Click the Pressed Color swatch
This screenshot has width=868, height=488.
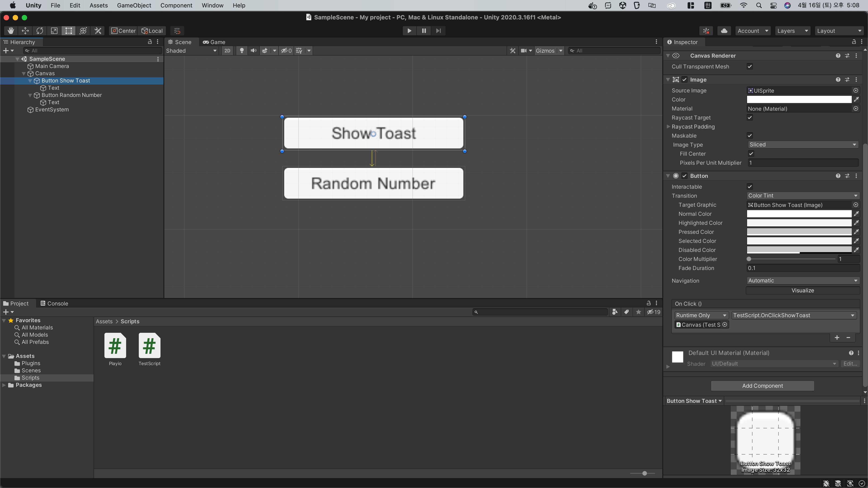point(799,232)
